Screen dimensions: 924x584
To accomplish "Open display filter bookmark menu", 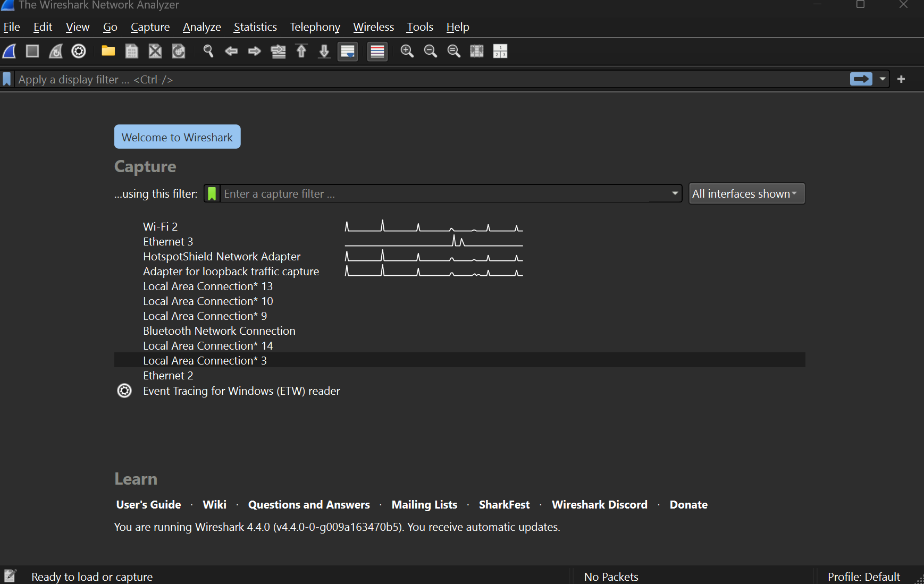I will point(7,79).
